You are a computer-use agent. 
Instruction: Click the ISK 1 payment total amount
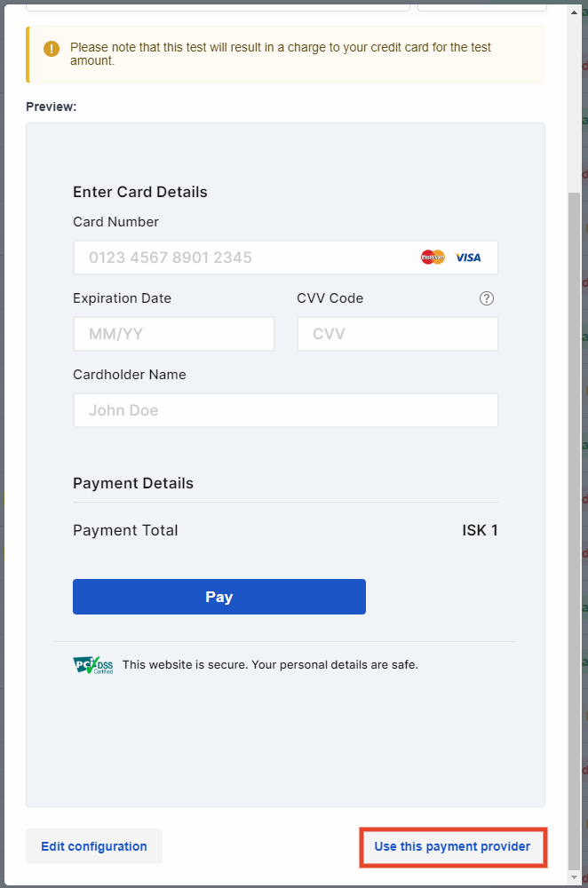(x=480, y=530)
